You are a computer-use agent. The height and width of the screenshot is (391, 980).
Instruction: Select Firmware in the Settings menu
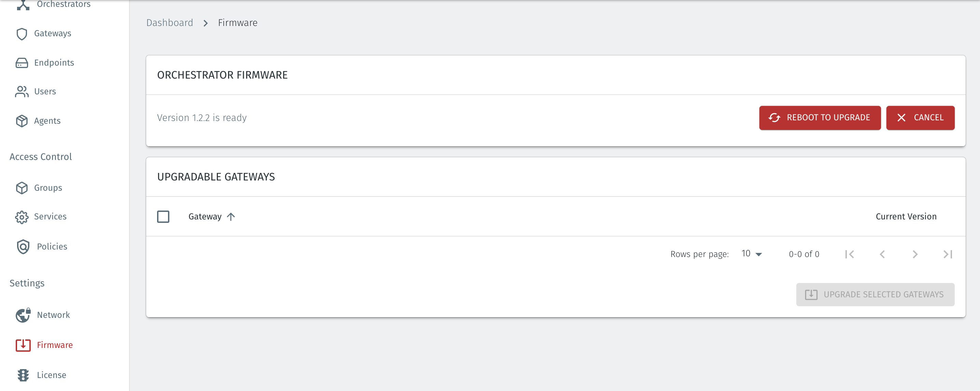[x=55, y=345]
